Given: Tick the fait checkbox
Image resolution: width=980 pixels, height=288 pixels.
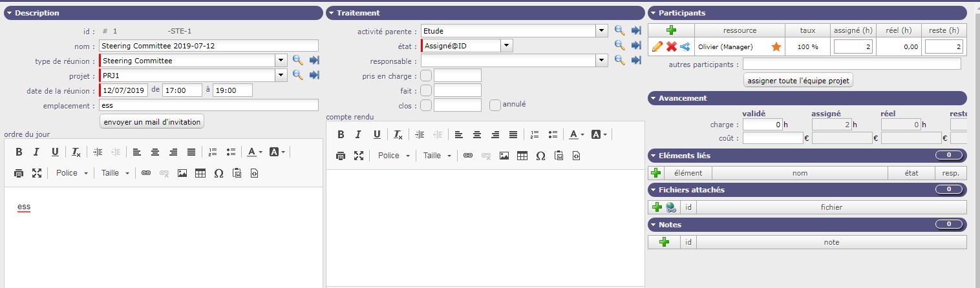Looking at the screenshot, I should click(426, 90).
